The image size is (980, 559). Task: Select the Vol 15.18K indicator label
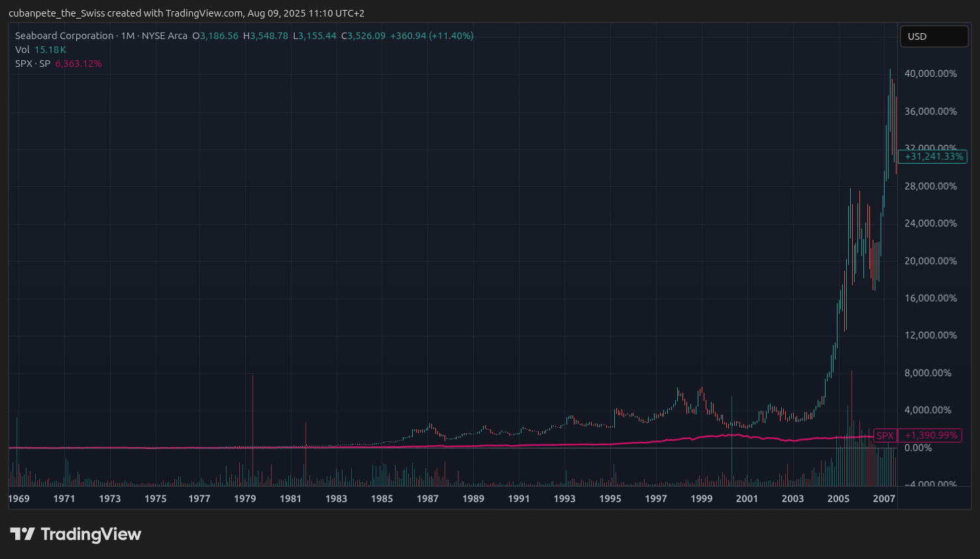40,50
